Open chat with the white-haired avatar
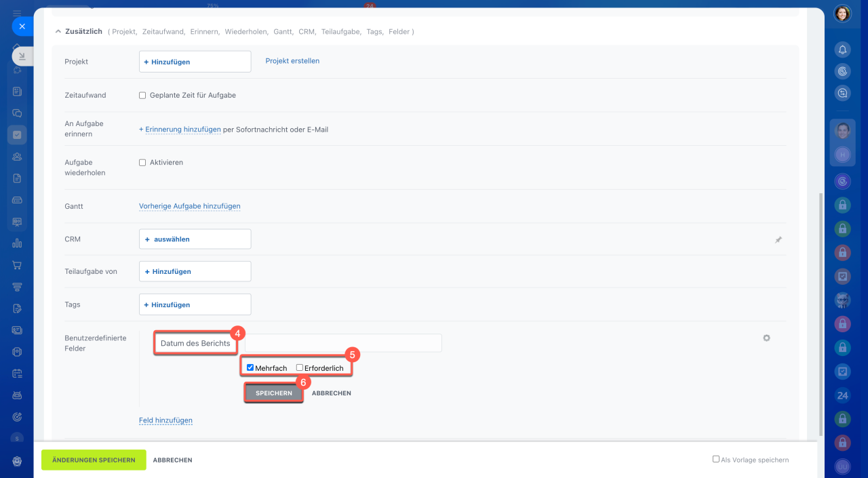 click(x=842, y=300)
